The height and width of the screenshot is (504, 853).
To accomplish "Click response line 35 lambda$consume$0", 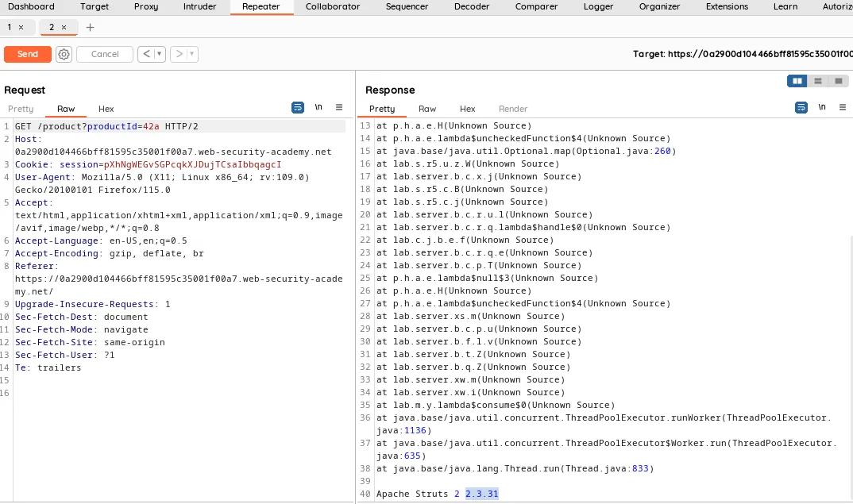I will point(496,405).
